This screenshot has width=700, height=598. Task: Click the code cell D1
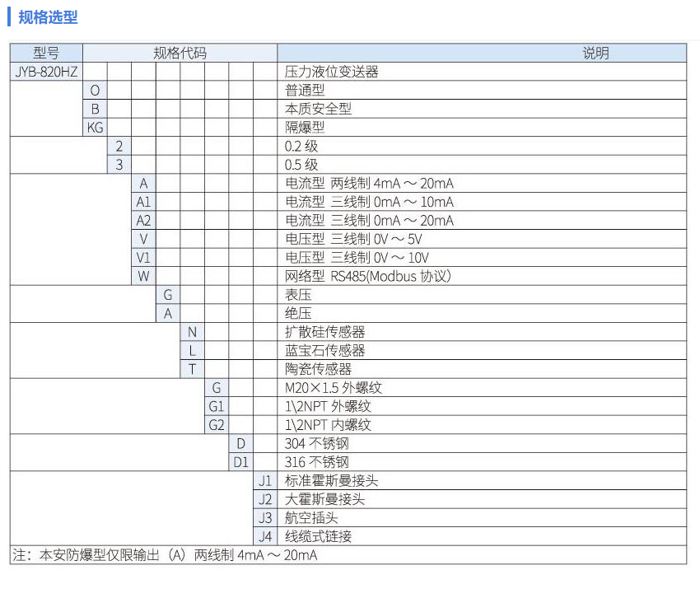click(241, 462)
